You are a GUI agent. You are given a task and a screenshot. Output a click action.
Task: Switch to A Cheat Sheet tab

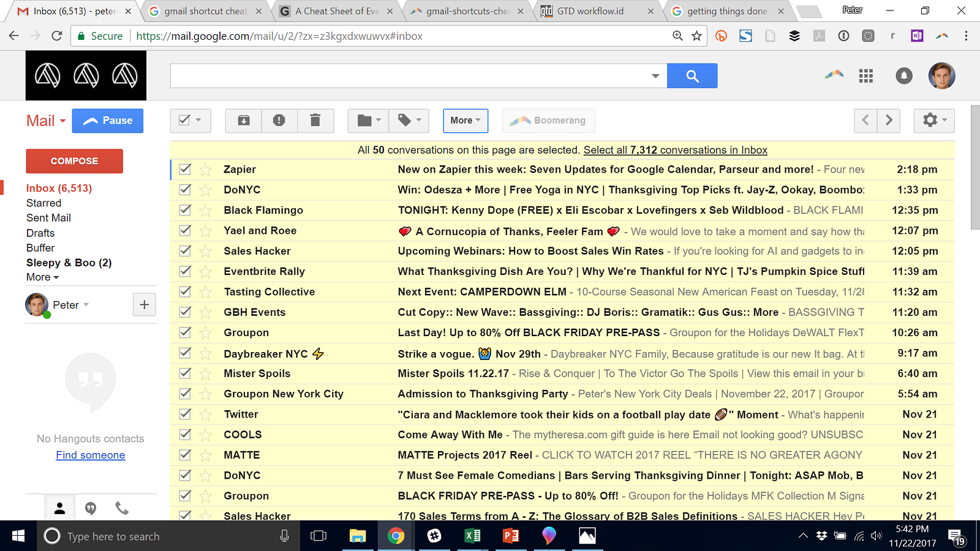(x=337, y=11)
